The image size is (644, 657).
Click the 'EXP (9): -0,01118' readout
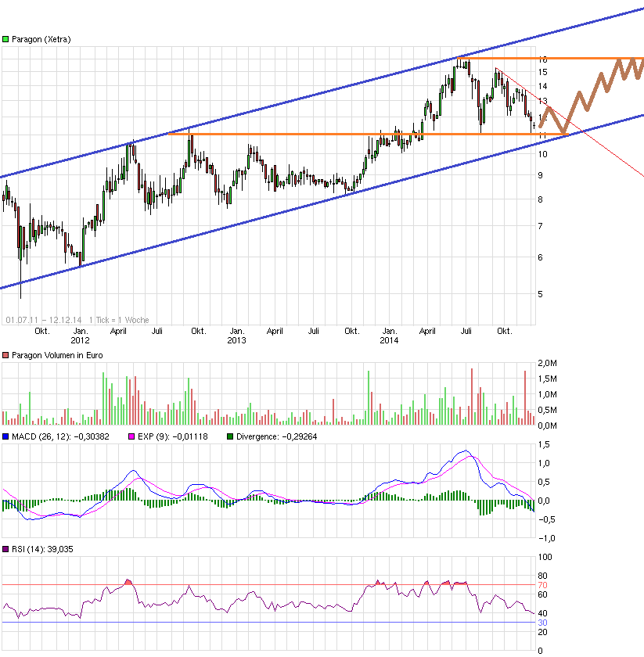[173, 436]
